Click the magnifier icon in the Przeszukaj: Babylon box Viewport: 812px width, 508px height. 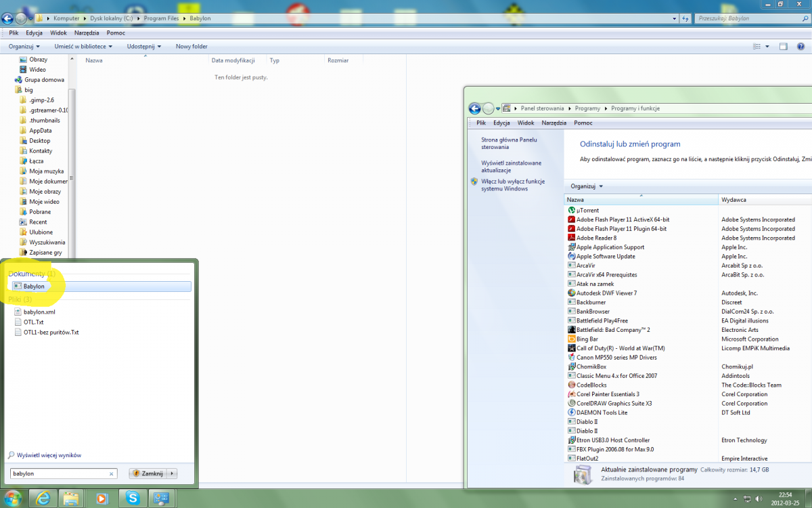click(x=805, y=18)
